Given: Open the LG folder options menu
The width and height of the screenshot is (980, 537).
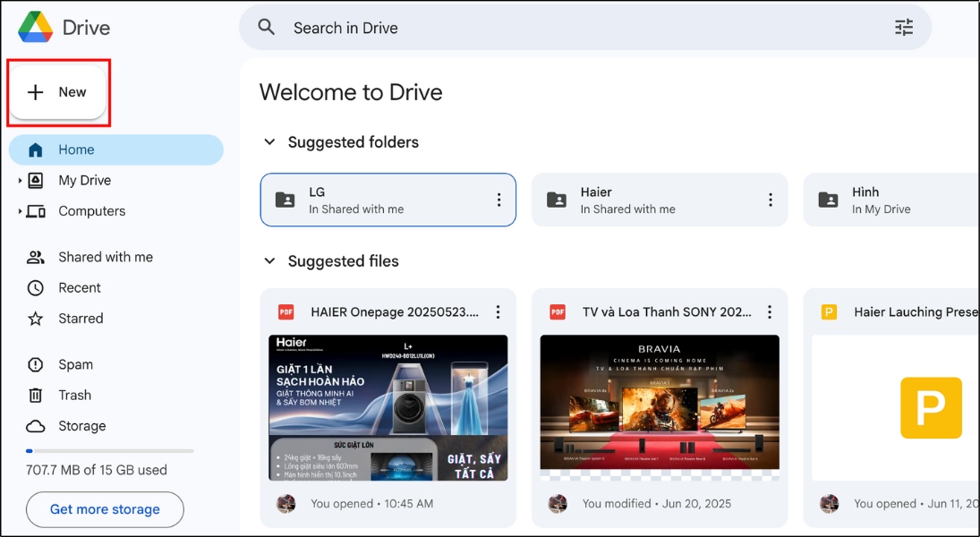Looking at the screenshot, I should (x=499, y=200).
